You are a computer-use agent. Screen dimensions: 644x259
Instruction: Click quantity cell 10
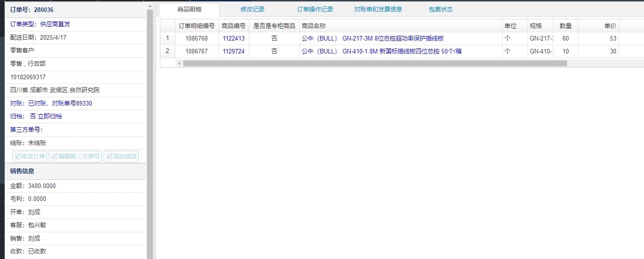566,52
